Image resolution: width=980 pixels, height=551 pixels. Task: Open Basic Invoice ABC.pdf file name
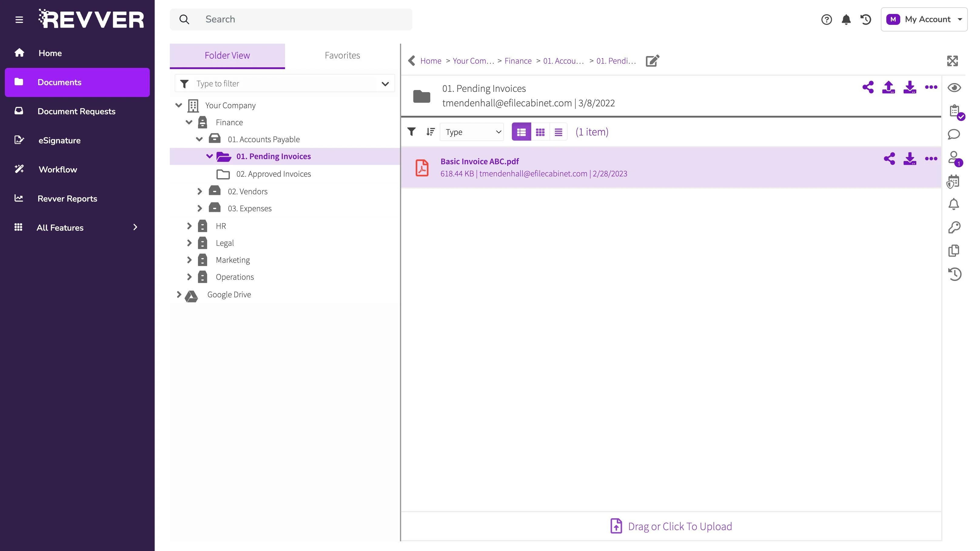pyautogui.click(x=479, y=161)
